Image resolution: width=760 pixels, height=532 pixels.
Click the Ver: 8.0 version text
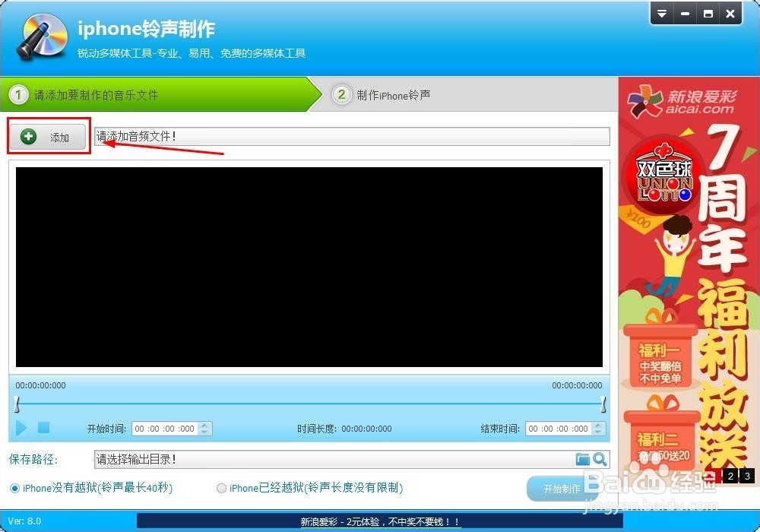25,521
